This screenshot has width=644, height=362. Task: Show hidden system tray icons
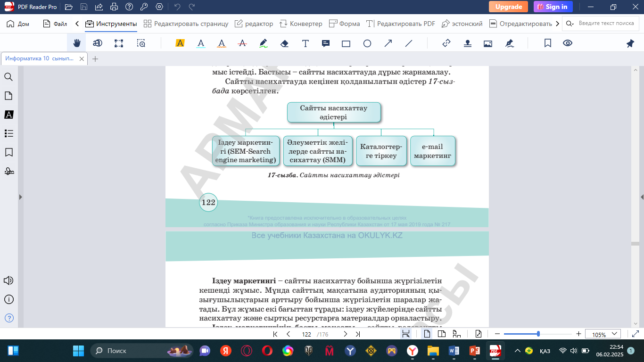[517, 351]
